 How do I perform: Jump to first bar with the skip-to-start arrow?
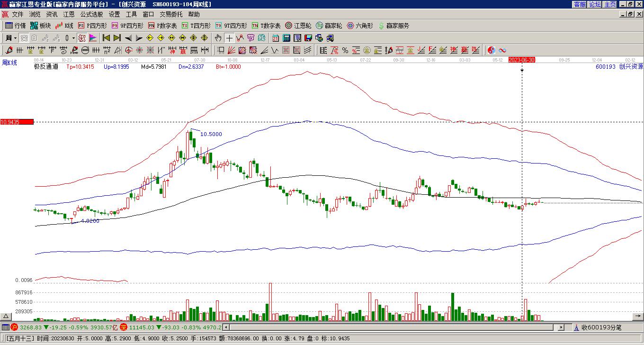pos(107,38)
